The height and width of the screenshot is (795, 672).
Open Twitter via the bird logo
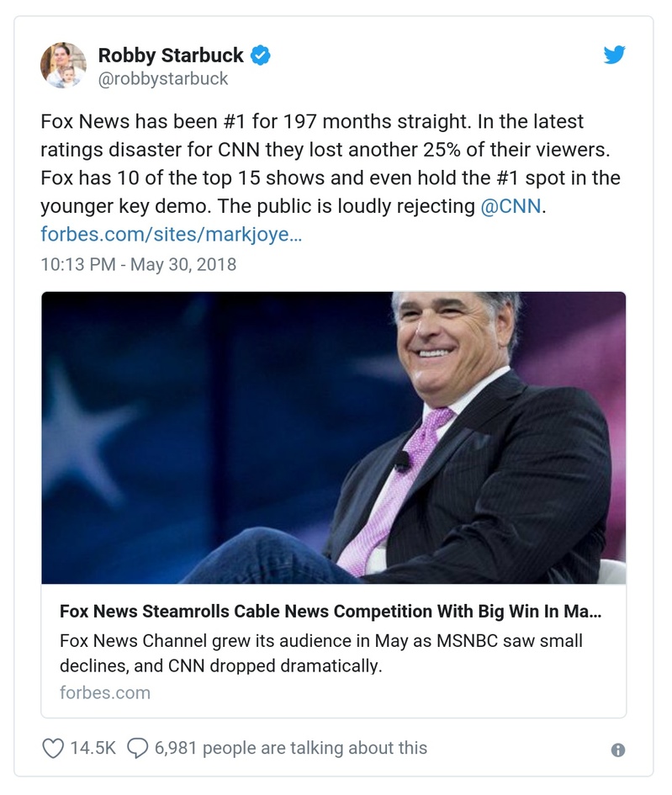click(615, 56)
